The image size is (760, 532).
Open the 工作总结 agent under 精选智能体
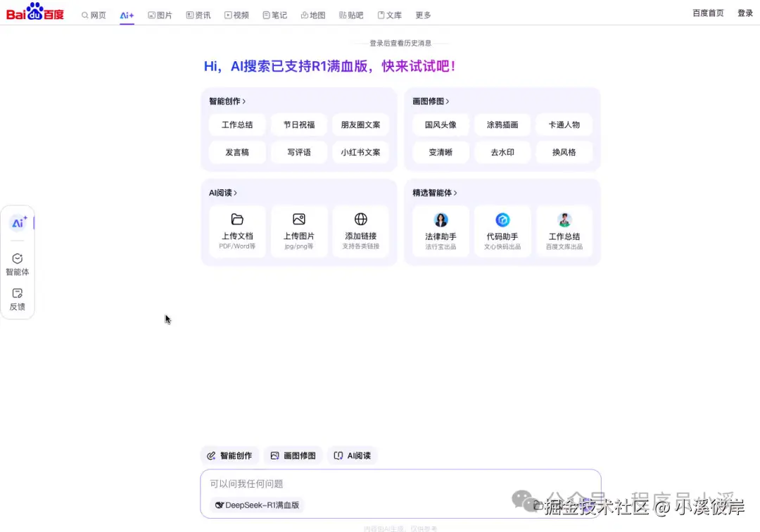coord(564,232)
